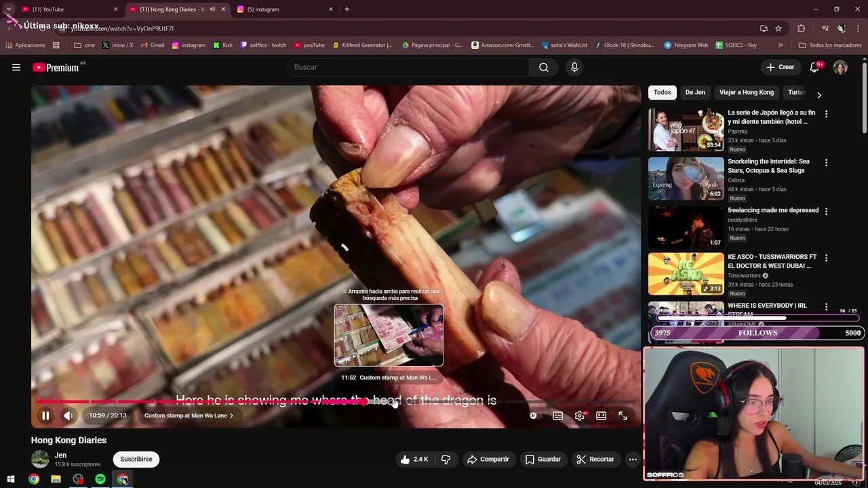This screenshot has width=868, height=488.
Task: Open 'Snorkeling the Intertidal' video title
Action: [768, 166]
